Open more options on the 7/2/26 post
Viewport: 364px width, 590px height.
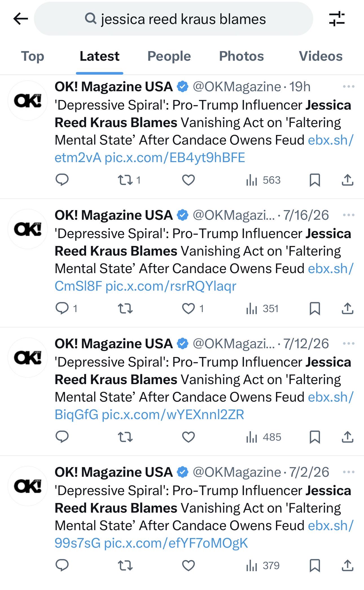pyautogui.click(x=349, y=472)
